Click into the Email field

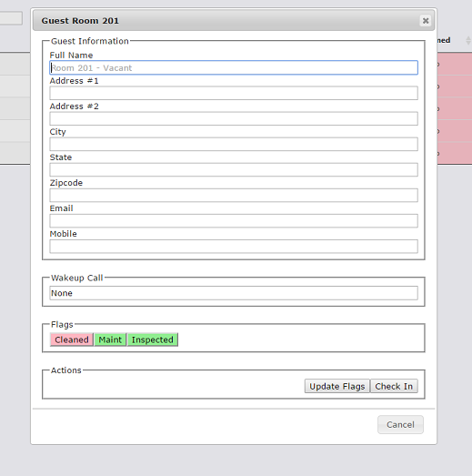(x=234, y=220)
